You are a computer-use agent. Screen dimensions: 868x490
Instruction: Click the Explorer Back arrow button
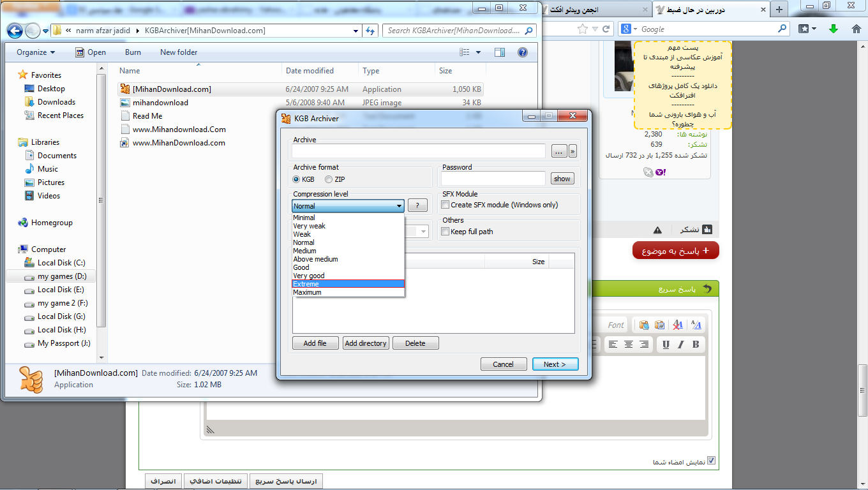(15, 31)
